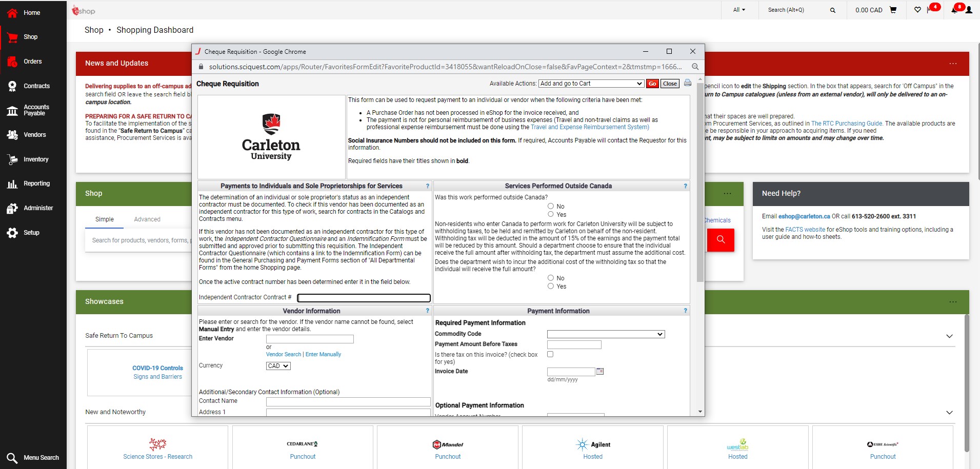Select 'No' for incurring additional withholding cost
This screenshot has height=469, width=980.
click(x=551, y=278)
